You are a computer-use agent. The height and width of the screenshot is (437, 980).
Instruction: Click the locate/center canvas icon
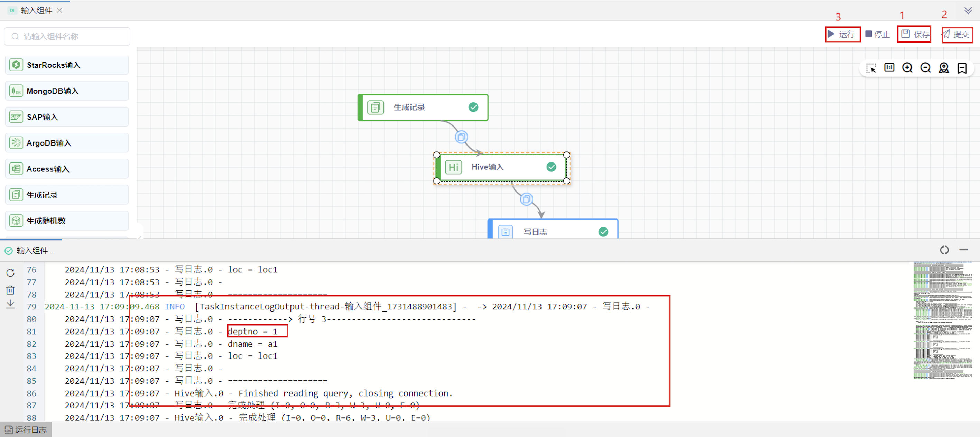(x=943, y=68)
